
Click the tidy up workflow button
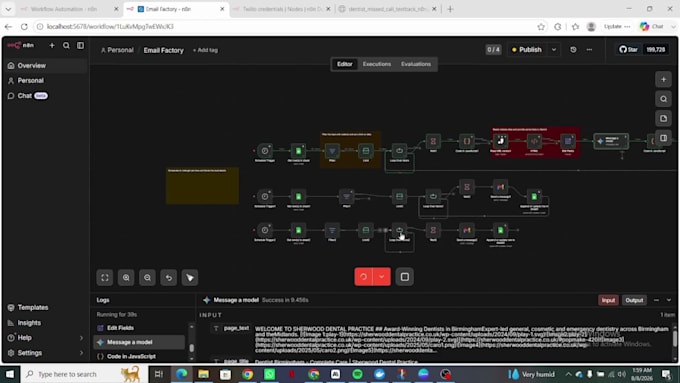[190, 278]
